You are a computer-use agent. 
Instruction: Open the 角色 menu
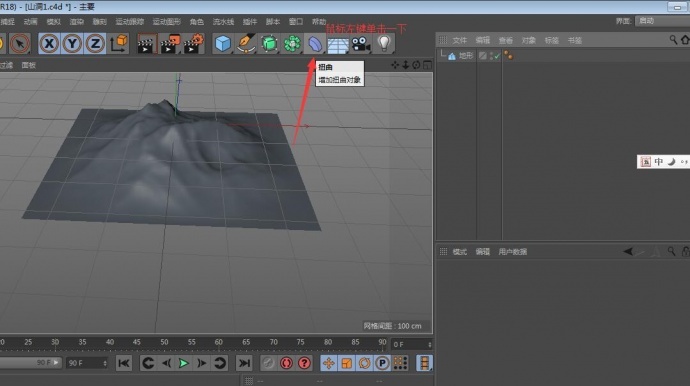[197, 22]
